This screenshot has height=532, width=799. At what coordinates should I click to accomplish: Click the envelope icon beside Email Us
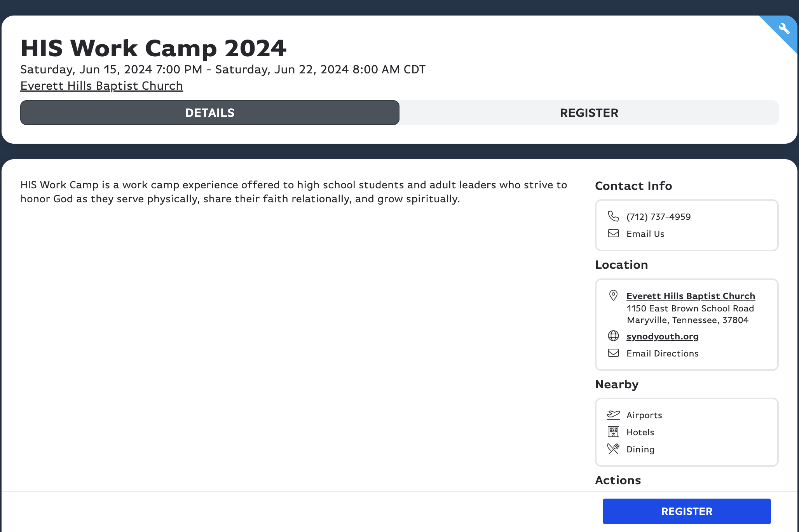point(613,233)
